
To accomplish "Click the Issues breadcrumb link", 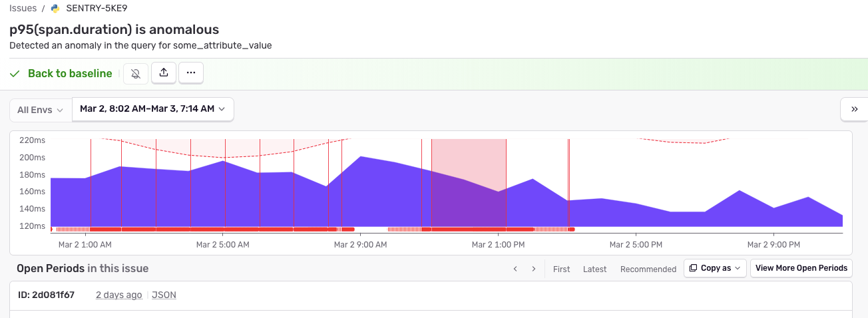I will (x=23, y=9).
